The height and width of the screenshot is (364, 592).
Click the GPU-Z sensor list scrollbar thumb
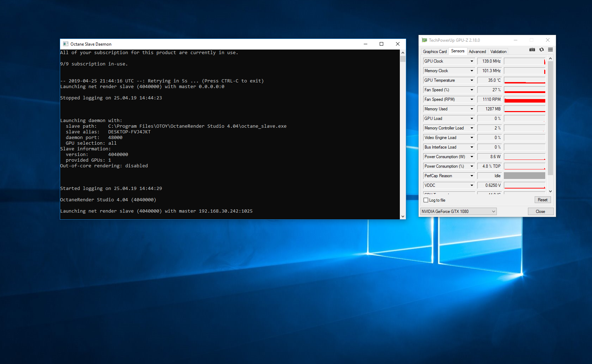coord(550,118)
